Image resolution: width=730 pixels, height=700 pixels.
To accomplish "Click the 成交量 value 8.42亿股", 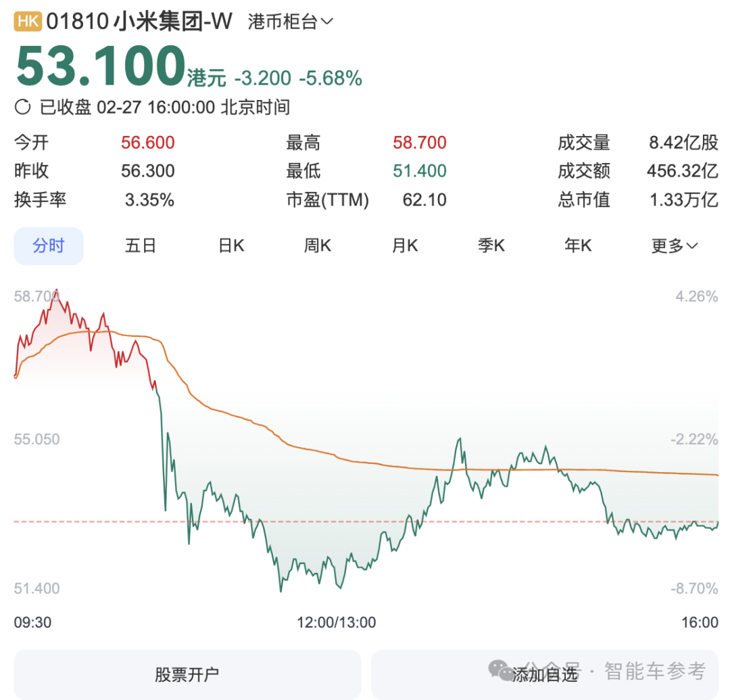I will [x=684, y=143].
